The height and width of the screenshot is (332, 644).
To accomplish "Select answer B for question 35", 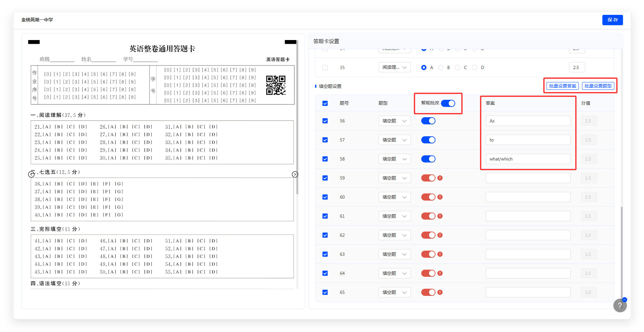I will pyautogui.click(x=441, y=67).
